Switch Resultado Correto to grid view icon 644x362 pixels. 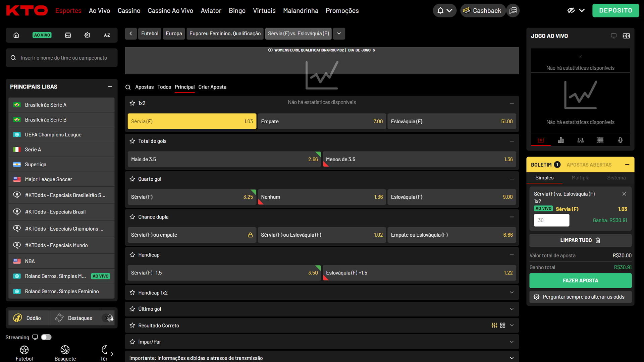502,325
